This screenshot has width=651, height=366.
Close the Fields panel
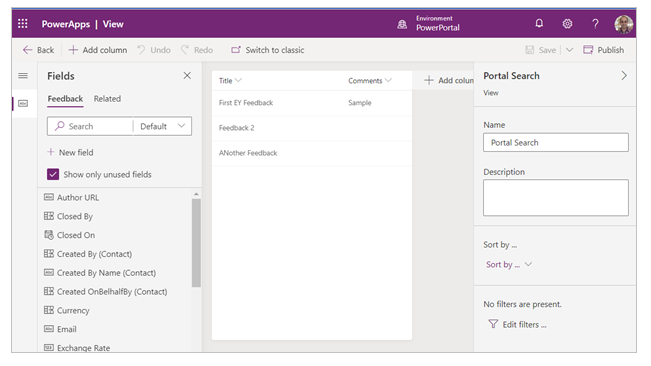coord(187,76)
